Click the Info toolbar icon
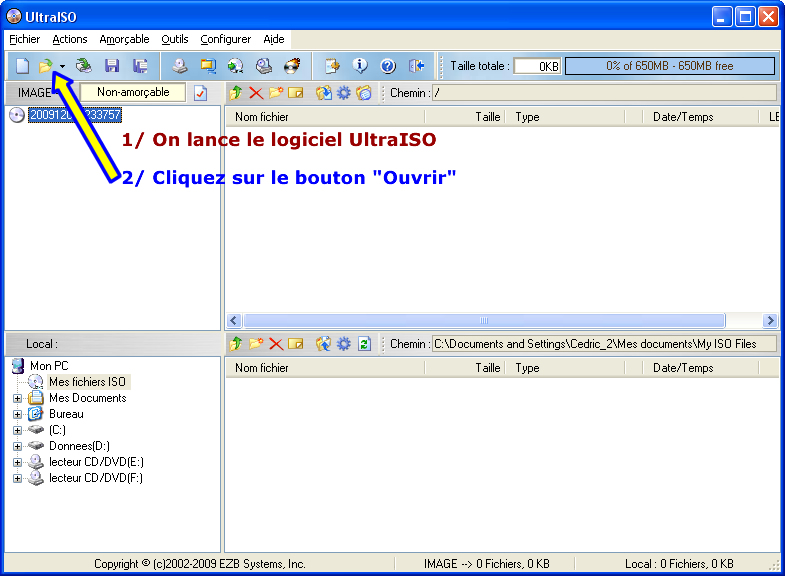This screenshot has height=576, width=785. (360, 66)
